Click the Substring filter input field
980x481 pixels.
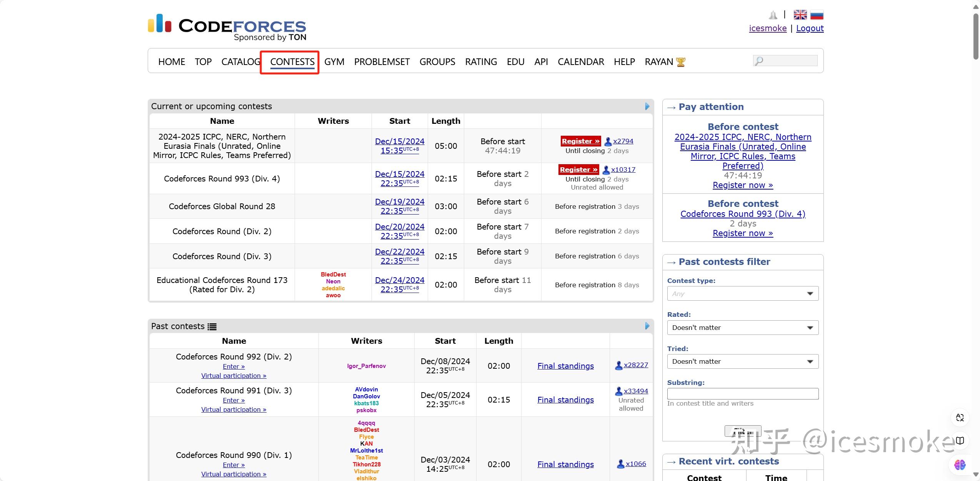(x=742, y=393)
